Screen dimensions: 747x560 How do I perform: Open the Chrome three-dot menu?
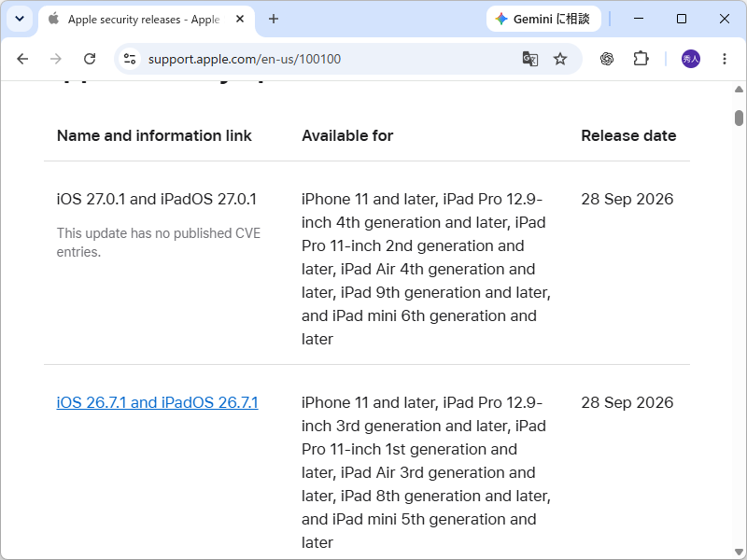[725, 59]
